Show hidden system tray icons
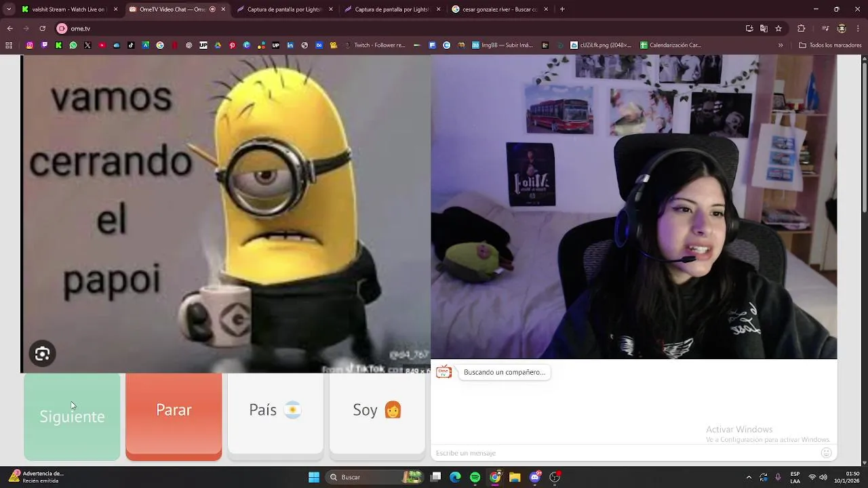Viewport: 868px width, 488px height. coord(749,477)
